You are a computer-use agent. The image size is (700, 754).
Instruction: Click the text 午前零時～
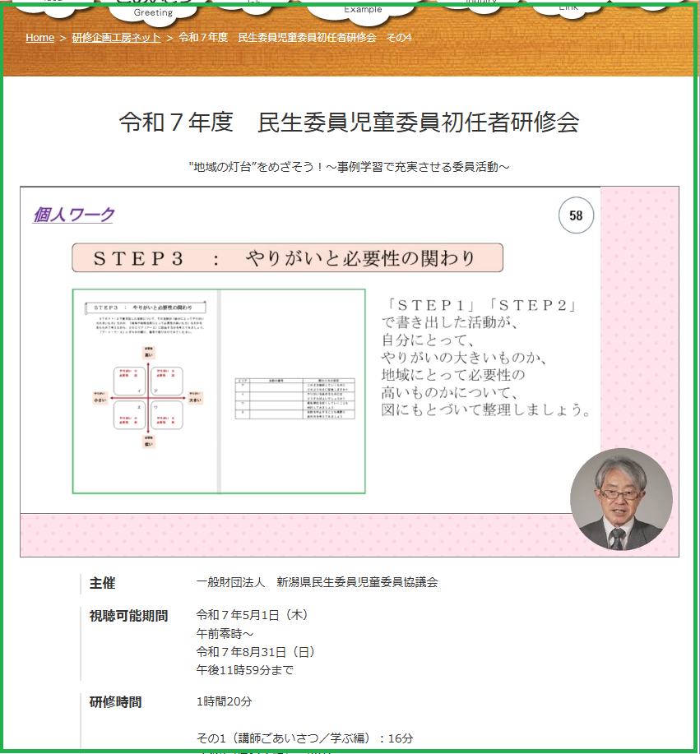tap(225, 633)
